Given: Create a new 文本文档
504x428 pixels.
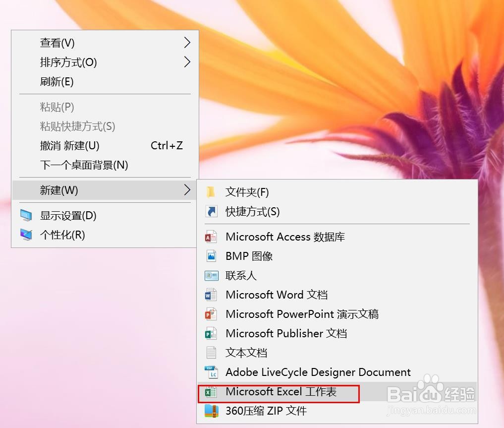Looking at the screenshot, I should click(x=337, y=353).
